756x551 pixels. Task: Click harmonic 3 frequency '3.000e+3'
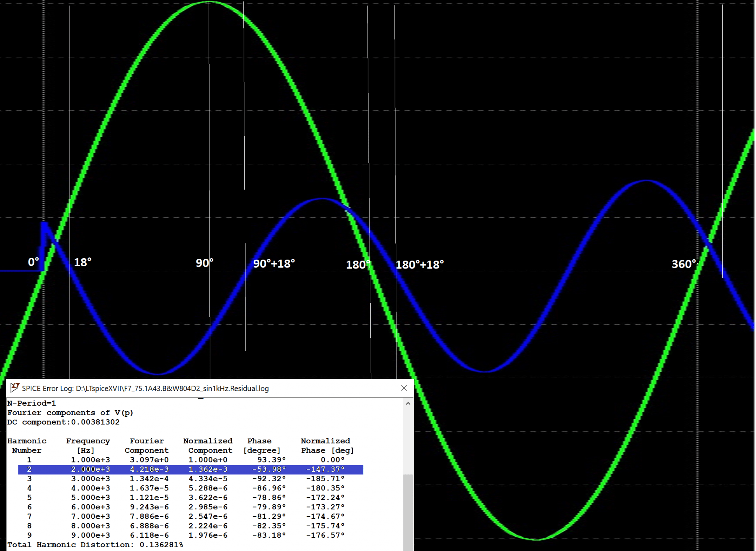(x=90, y=479)
